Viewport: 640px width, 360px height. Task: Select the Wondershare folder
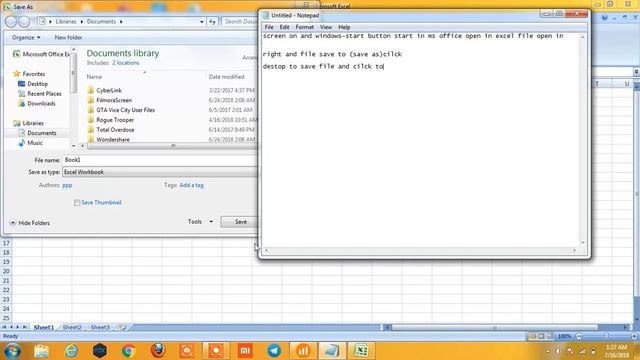pos(109,139)
